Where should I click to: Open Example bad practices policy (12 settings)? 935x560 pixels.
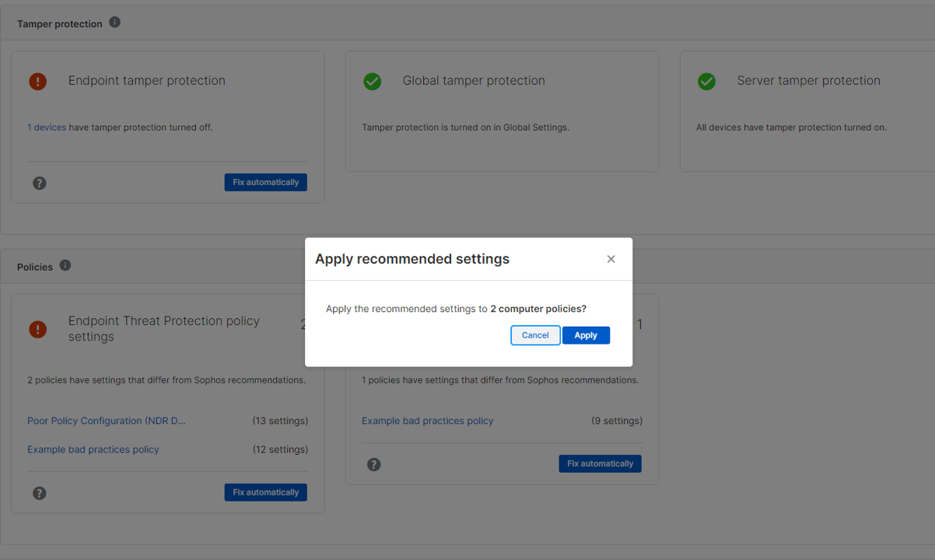tap(93, 450)
